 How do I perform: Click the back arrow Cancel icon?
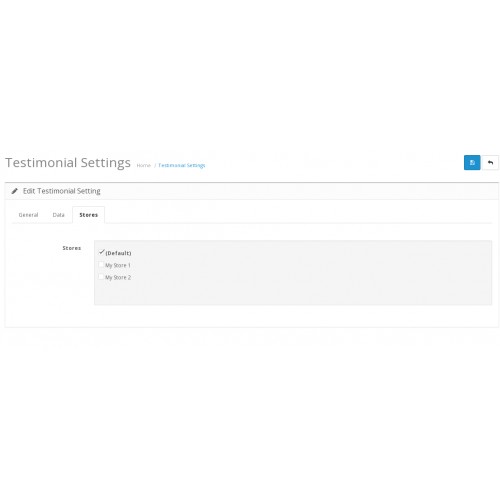pos(490,163)
